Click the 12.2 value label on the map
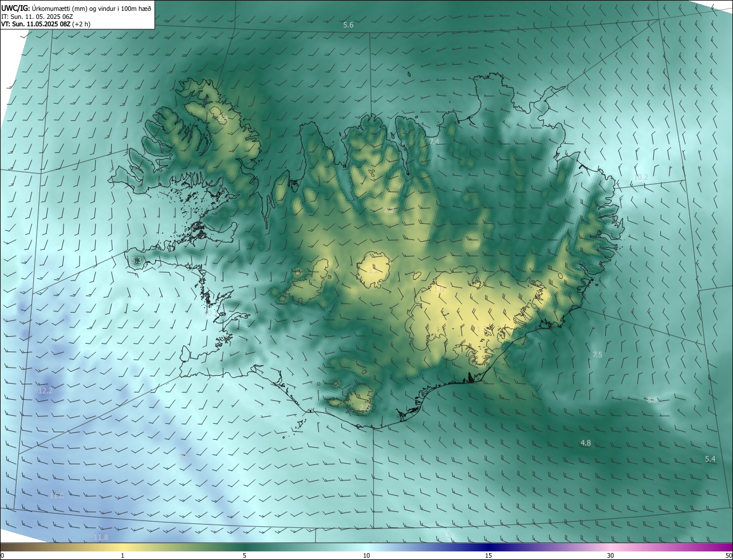Screen dimensions: 733x560 pyautogui.click(x=45, y=391)
